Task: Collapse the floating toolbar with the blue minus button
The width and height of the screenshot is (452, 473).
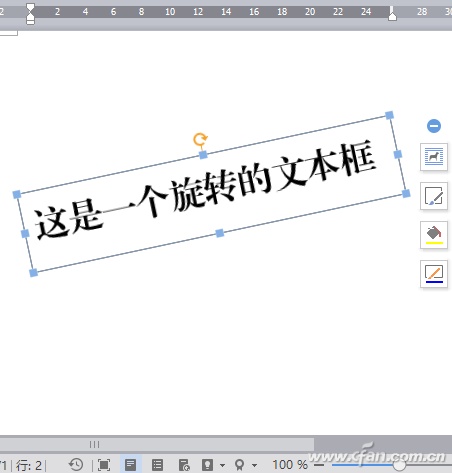Action: [x=434, y=126]
